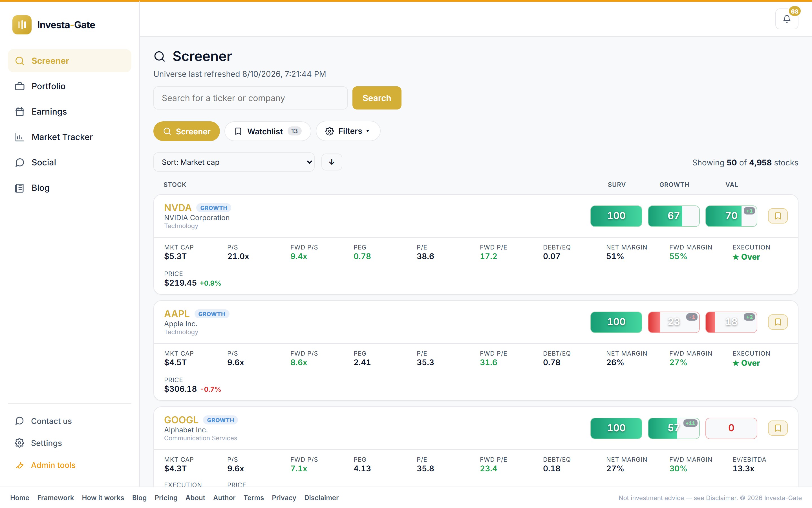Viewport: 812px width, 508px height.
Task: Switch to the Watchlist tab
Action: pyautogui.click(x=268, y=131)
